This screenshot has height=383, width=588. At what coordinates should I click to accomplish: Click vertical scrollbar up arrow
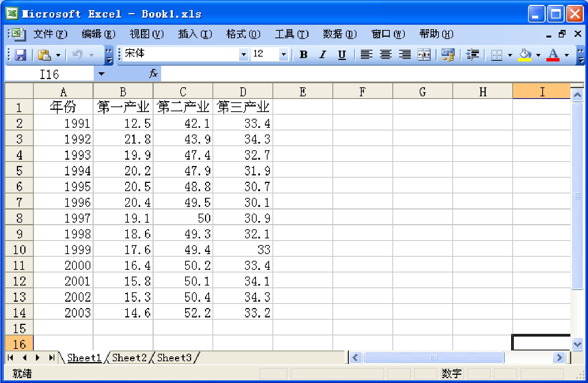[578, 95]
